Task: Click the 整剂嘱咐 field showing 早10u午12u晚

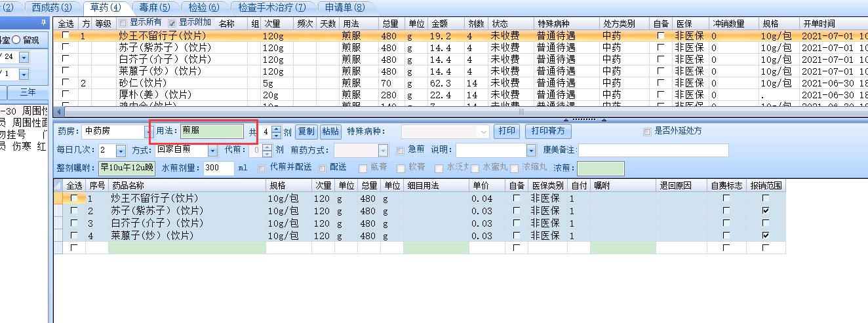Action: pyautogui.click(x=127, y=168)
